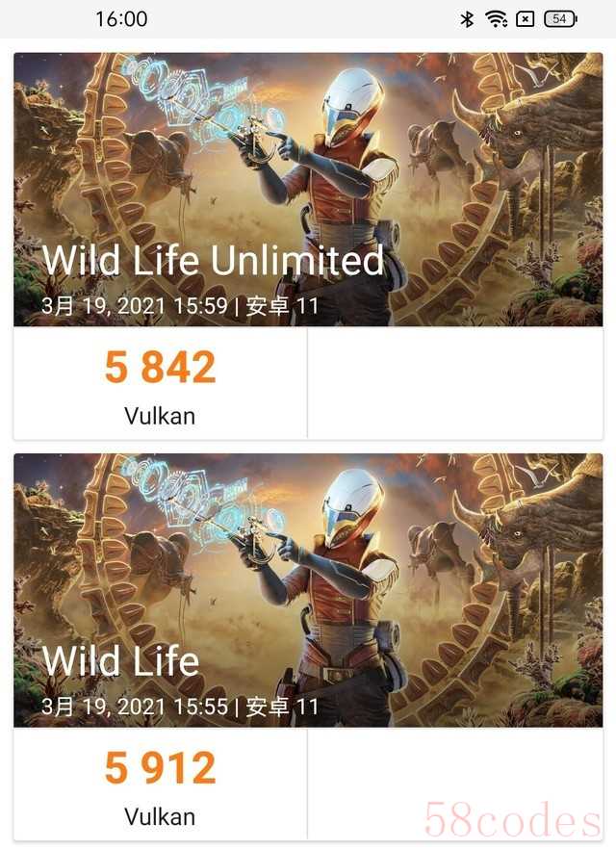616x849 pixels.
Task: Select the Wild Life title in second card
Action: pos(120,661)
